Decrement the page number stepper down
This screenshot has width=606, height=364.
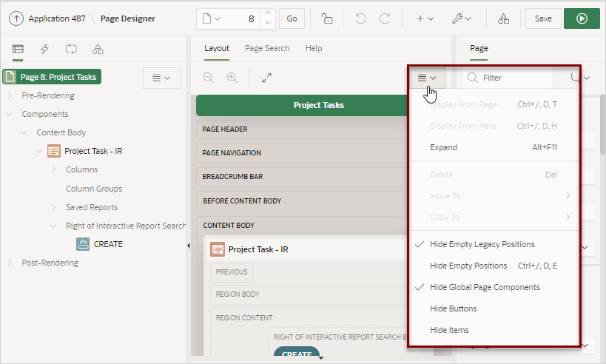267,23
